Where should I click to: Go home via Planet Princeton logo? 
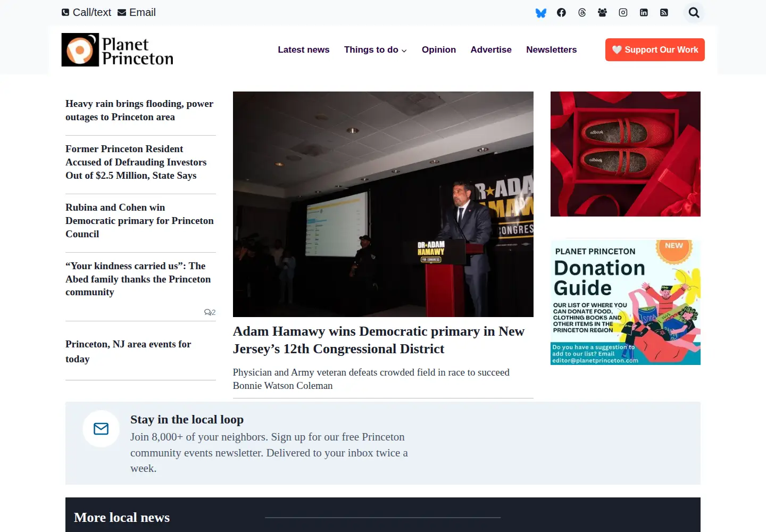click(x=118, y=50)
